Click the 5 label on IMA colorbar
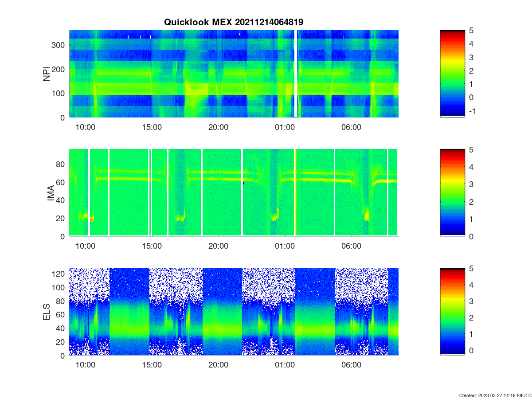 coord(471,150)
